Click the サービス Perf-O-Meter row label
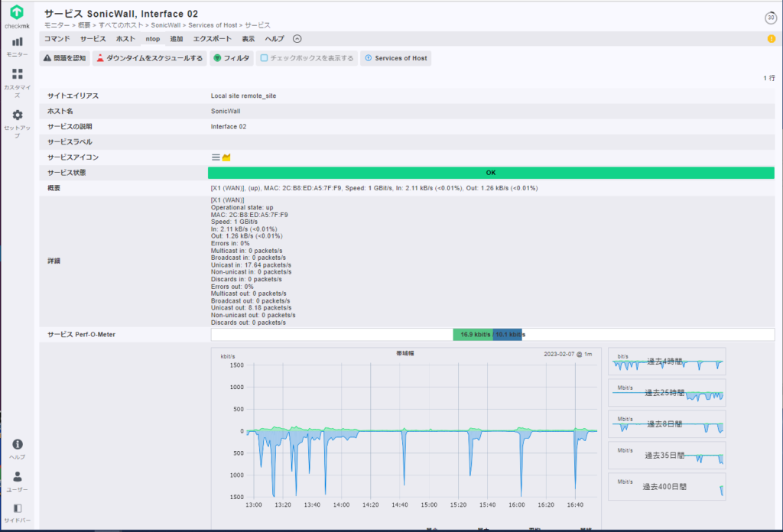Viewport: 783px width, 532px height. click(x=81, y=334)
